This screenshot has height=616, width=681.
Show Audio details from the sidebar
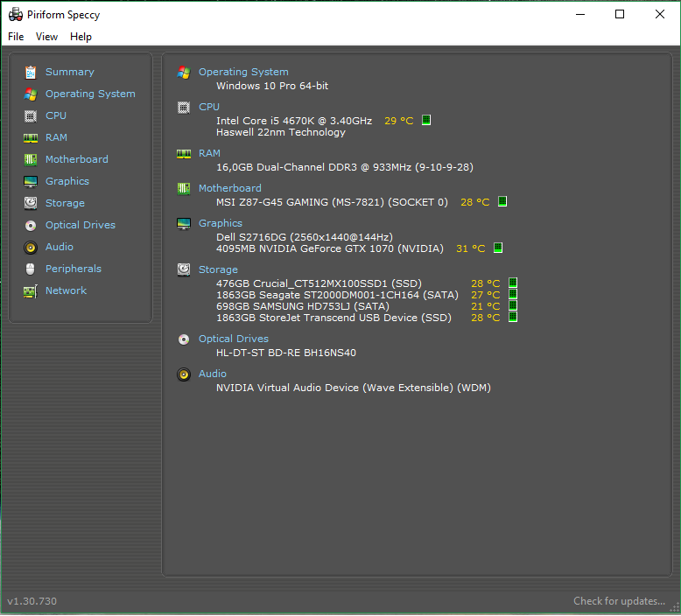[x=60, y=247]
